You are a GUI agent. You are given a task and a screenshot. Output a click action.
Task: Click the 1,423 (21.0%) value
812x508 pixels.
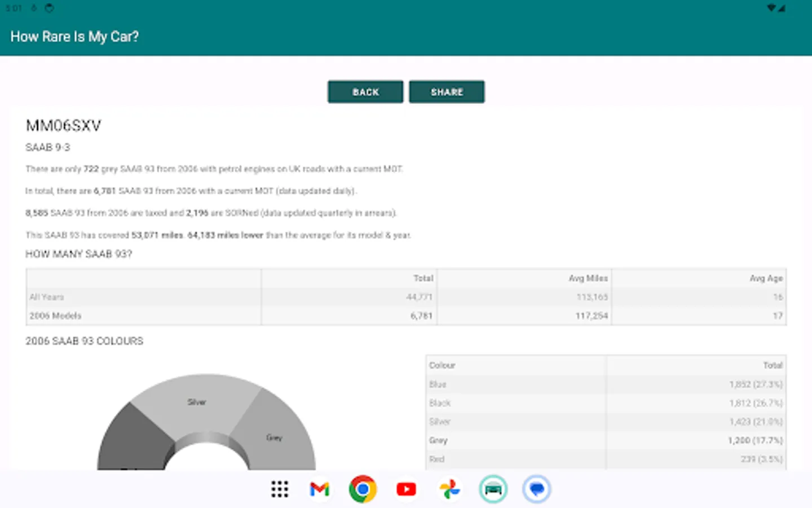756,422
